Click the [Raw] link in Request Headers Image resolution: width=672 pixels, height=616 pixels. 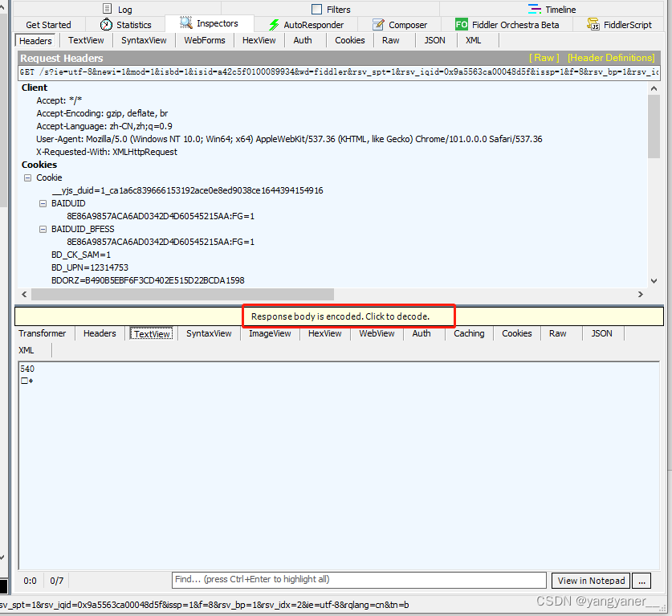pyautogui.click(x=544, y=58)
